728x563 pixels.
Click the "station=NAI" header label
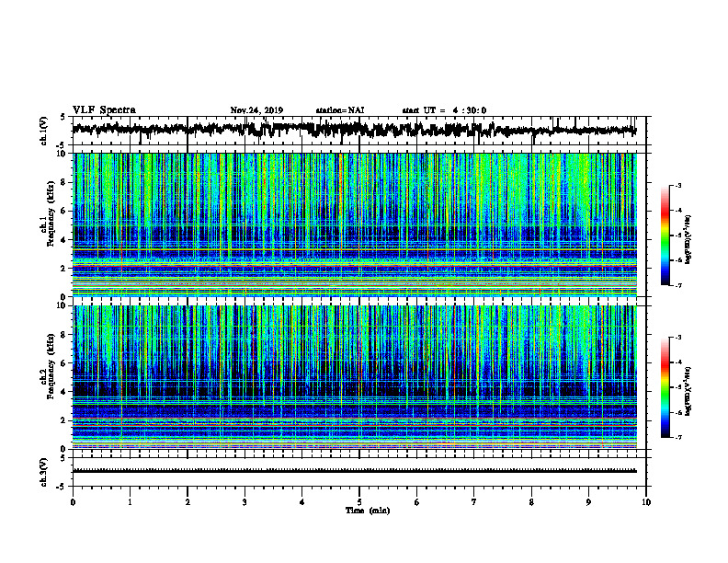340,110
